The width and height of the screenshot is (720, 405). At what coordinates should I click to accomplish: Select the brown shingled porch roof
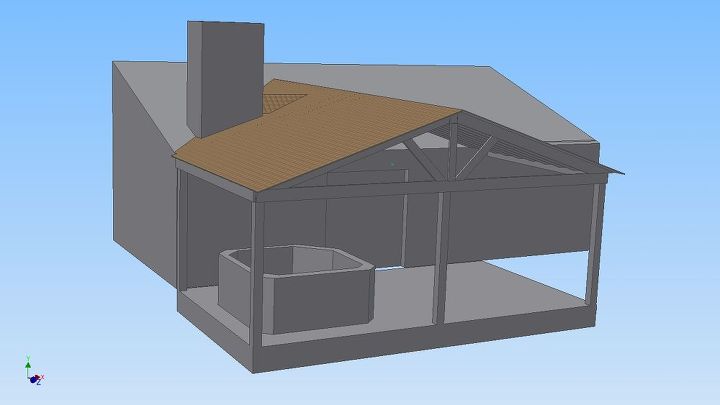330,135
